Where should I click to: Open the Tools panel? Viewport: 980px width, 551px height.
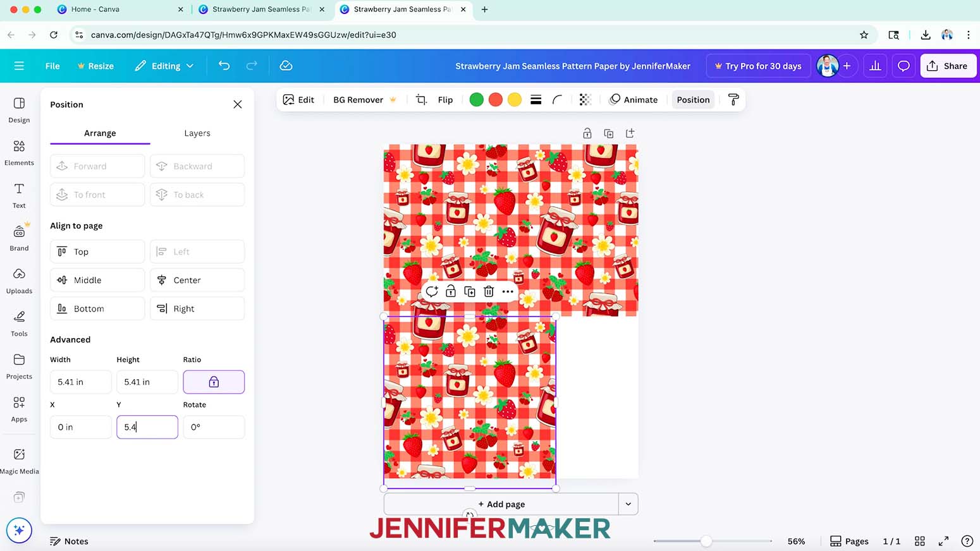[19, 324]
